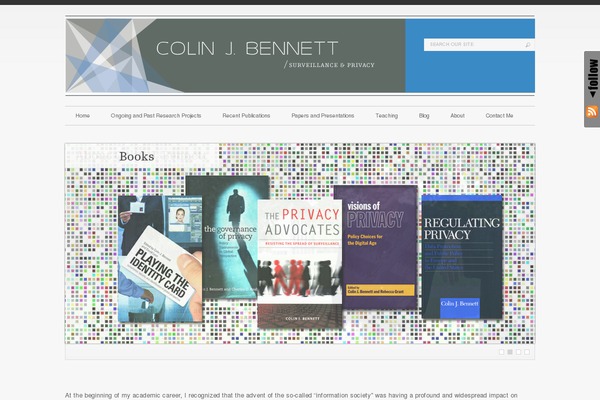Go to the third slider page dot
Screen dimensions: 600x400
[518, 352]
